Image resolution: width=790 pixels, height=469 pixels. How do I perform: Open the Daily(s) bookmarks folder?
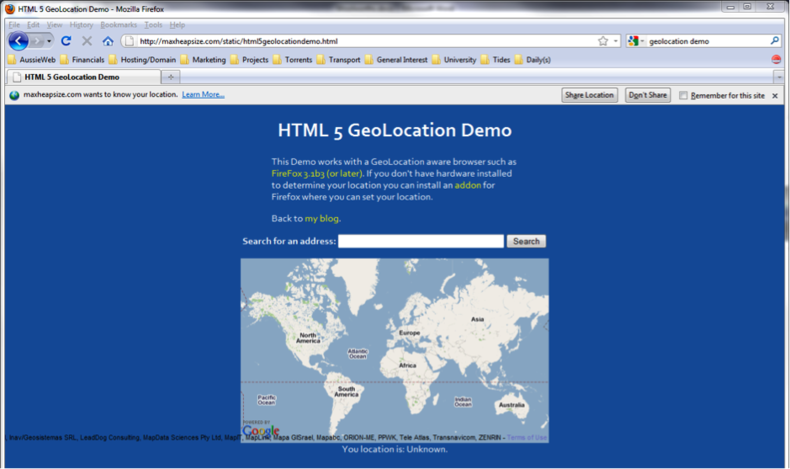pyautogui.click(x=533, y=59)
